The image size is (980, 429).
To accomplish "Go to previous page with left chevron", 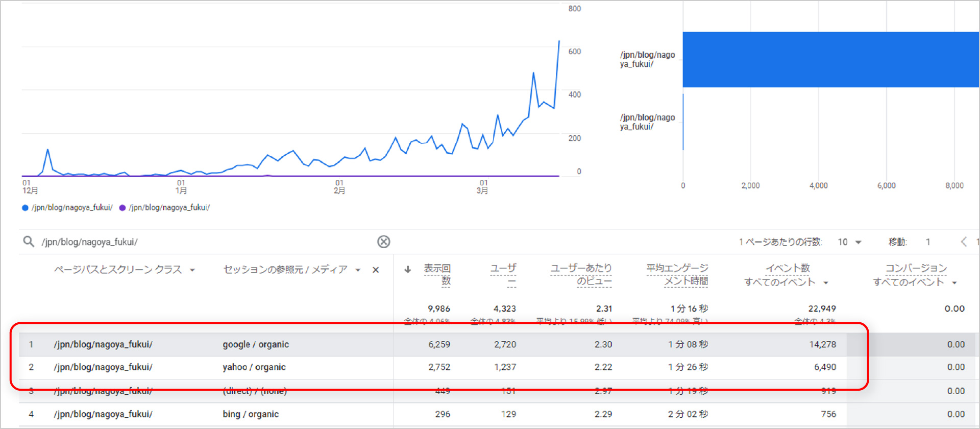I will coord(964,242).
